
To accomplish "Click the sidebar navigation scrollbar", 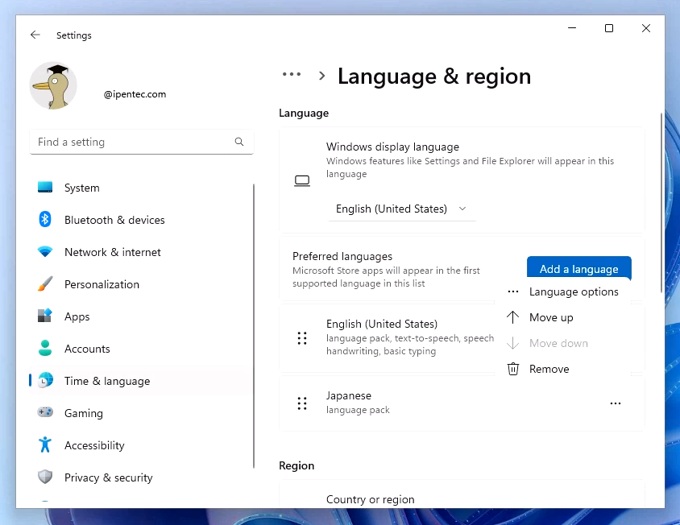I will point(254,326).
